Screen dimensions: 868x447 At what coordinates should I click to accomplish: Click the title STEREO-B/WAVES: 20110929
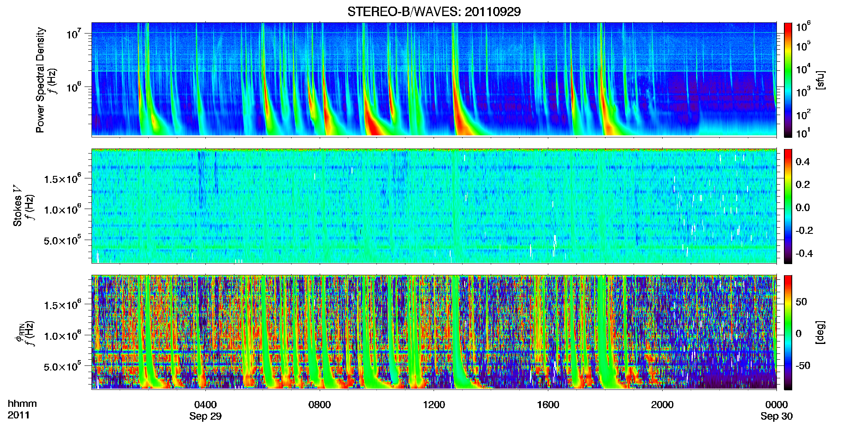(434, 12)
